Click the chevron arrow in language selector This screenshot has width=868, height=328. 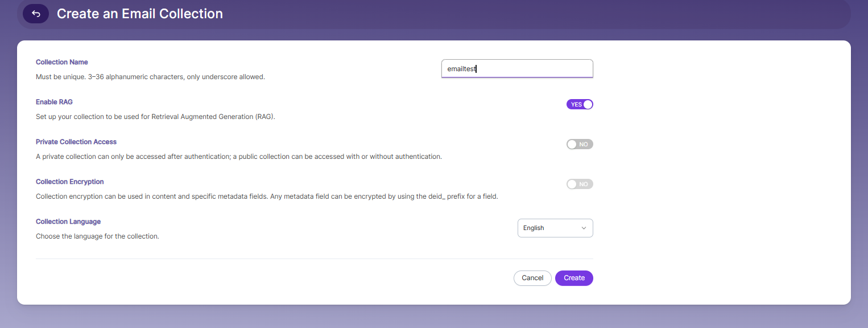point(584,228)
